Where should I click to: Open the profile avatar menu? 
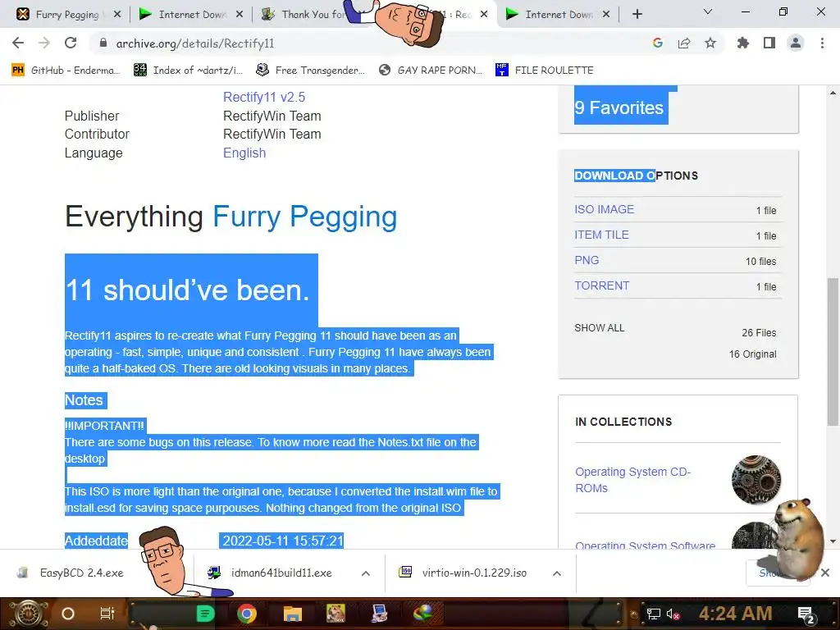796,43
